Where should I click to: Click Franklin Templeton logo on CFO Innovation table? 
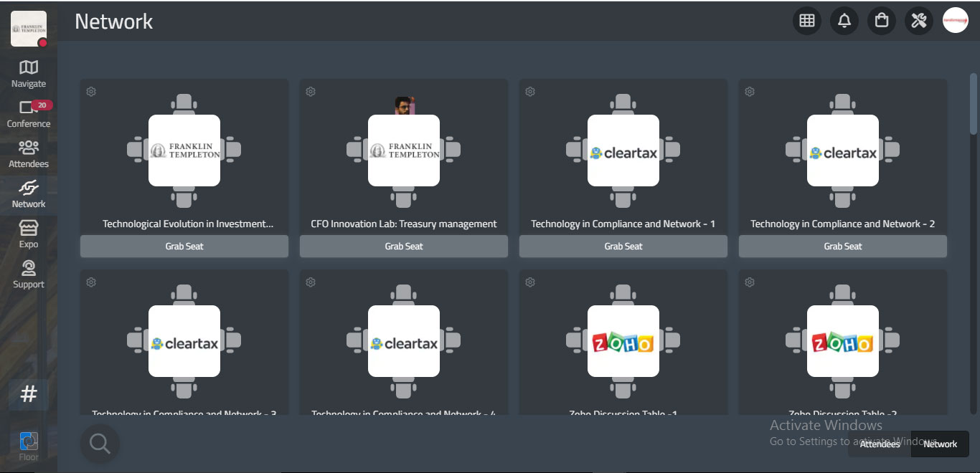pyautogui.click(x=404, y=150)
